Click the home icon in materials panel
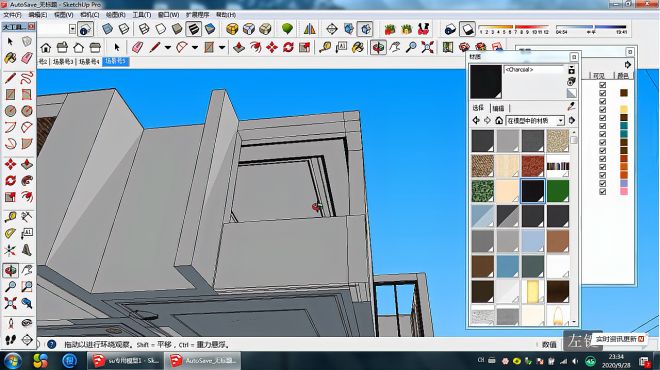This screenshot has width=660, height=370. pos(499,120)
